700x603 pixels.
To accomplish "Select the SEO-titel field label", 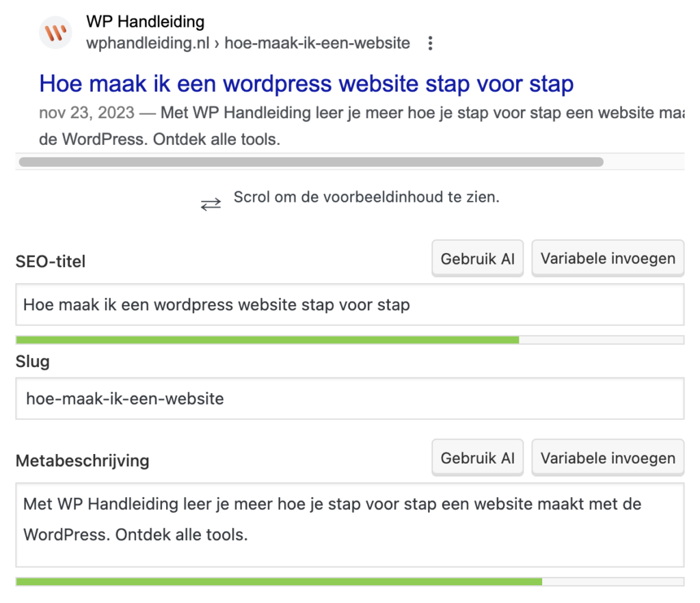I will [50, 261].
